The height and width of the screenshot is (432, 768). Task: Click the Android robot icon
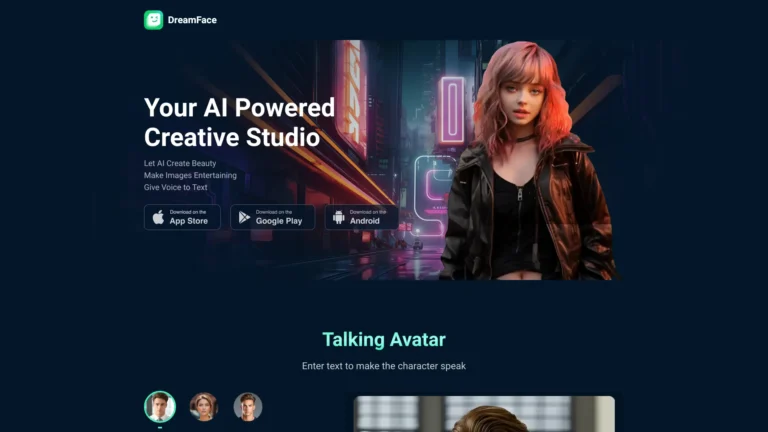(x=339, y=217)
